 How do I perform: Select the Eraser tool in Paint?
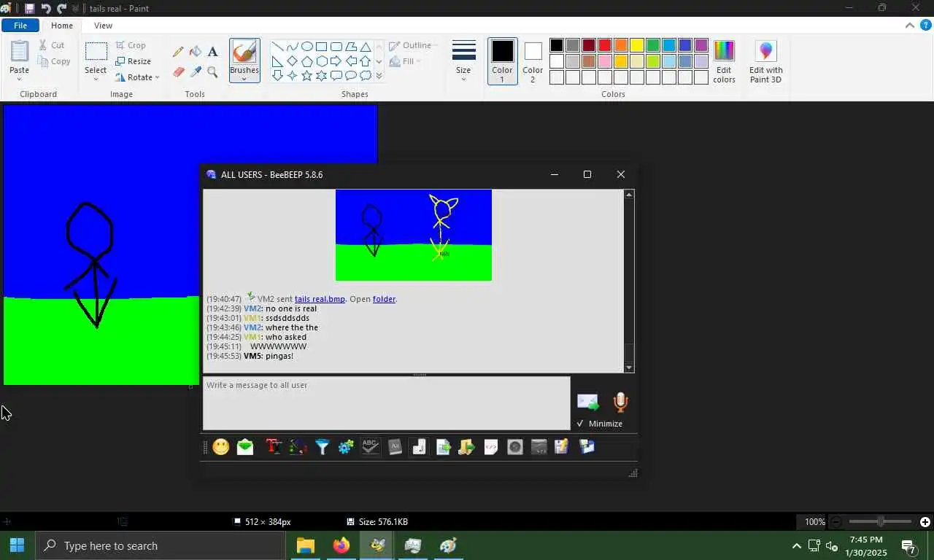click(x=178, y=71)
